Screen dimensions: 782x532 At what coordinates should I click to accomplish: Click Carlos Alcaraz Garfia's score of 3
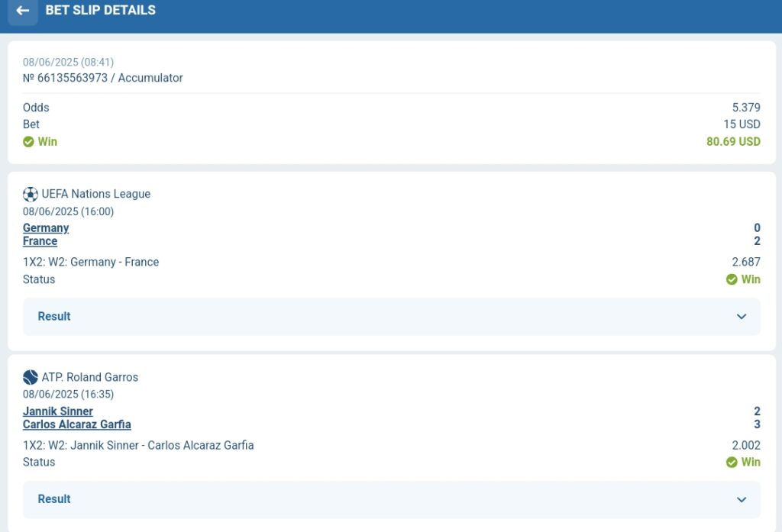coord(757,424)
